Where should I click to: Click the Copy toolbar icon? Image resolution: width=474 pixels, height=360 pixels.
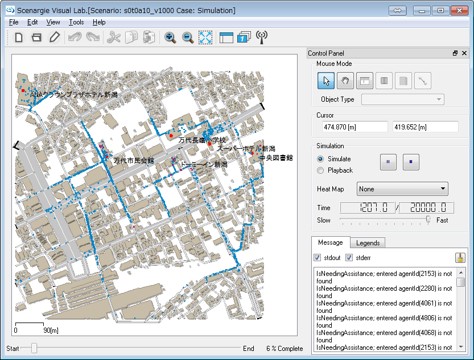pyautogui.click(x=131, y=37)
